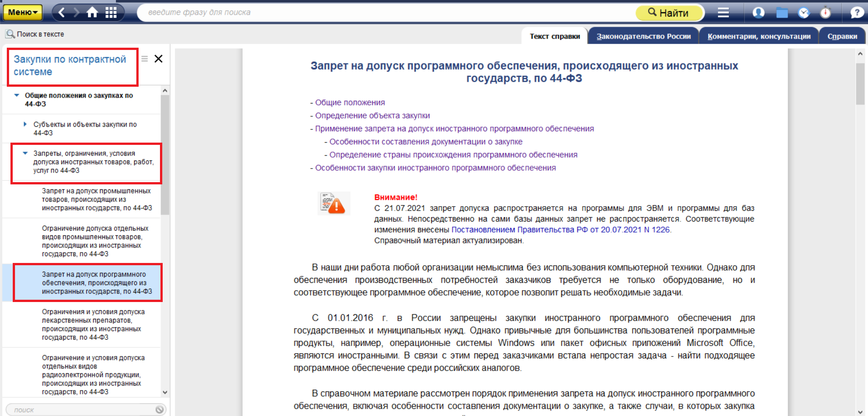The height and width of the screenshot is (416, 868).
Task: Open the blue folder icon
Action: click(x=782, y=13)
